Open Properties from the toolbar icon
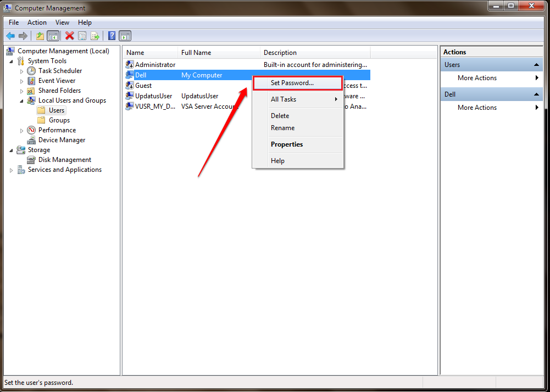 (82, 36)
